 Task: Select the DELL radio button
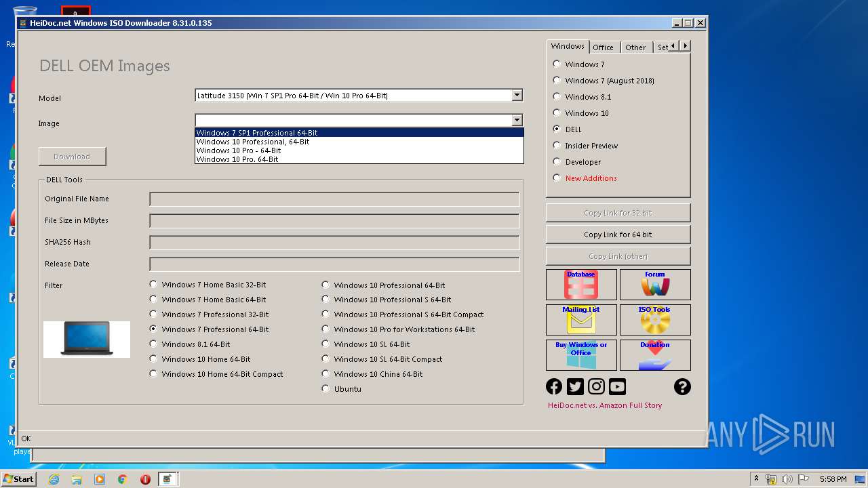[557, 129]
